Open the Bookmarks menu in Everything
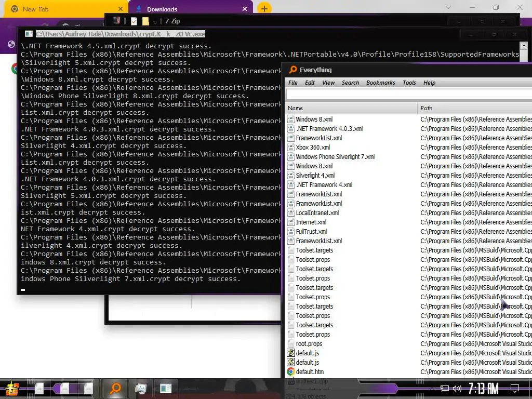 coord(381,83)
